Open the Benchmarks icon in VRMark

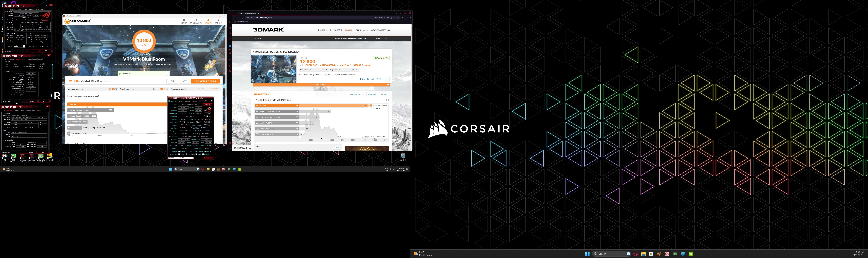click(x=196, y=20)
